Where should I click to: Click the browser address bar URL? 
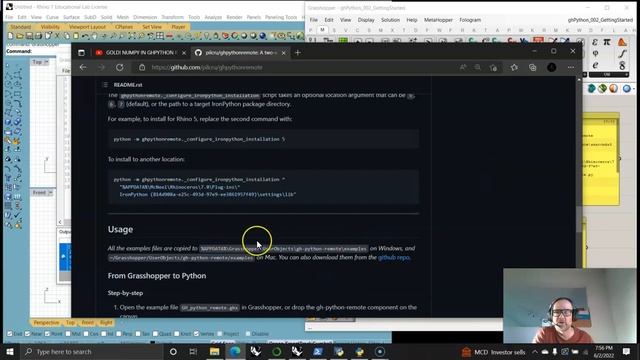(x=207, y=67)
